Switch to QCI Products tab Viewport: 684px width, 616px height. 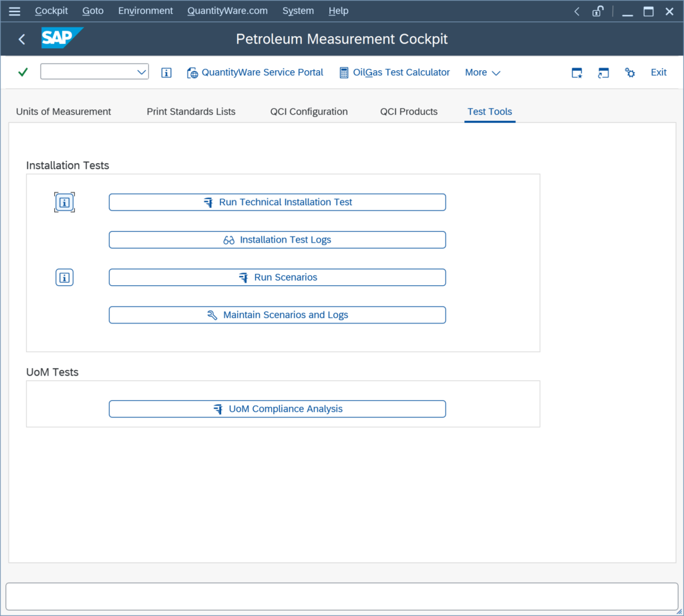[409, 112]
